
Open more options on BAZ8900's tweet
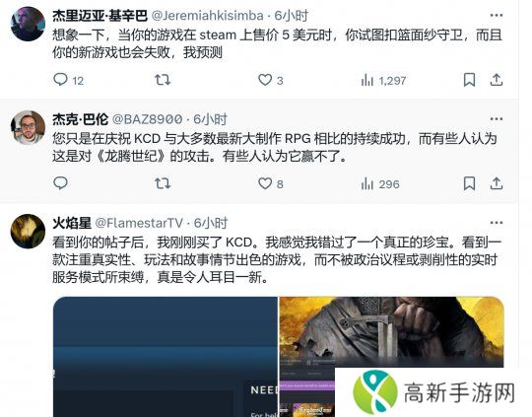pos(497,119)
